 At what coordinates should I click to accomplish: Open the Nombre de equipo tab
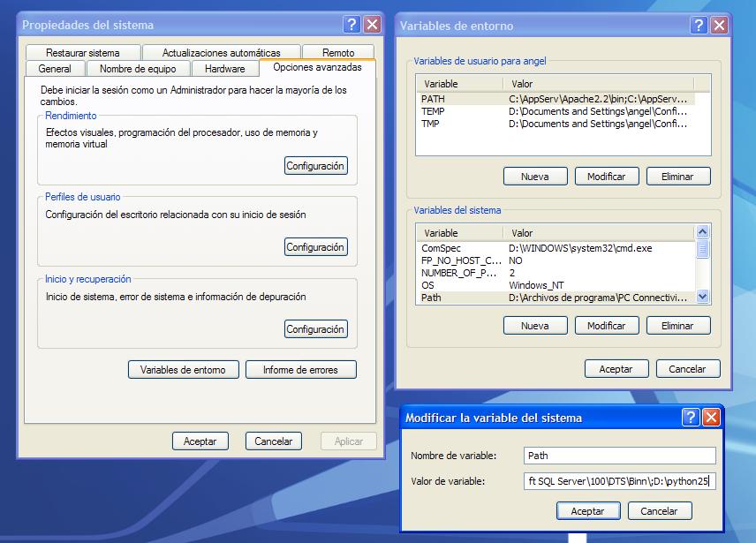click(x=138, y=68)
